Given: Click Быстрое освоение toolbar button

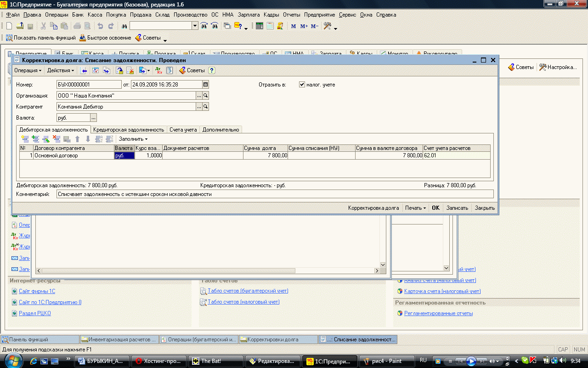Looking at the screenshot, I should 105,38.
